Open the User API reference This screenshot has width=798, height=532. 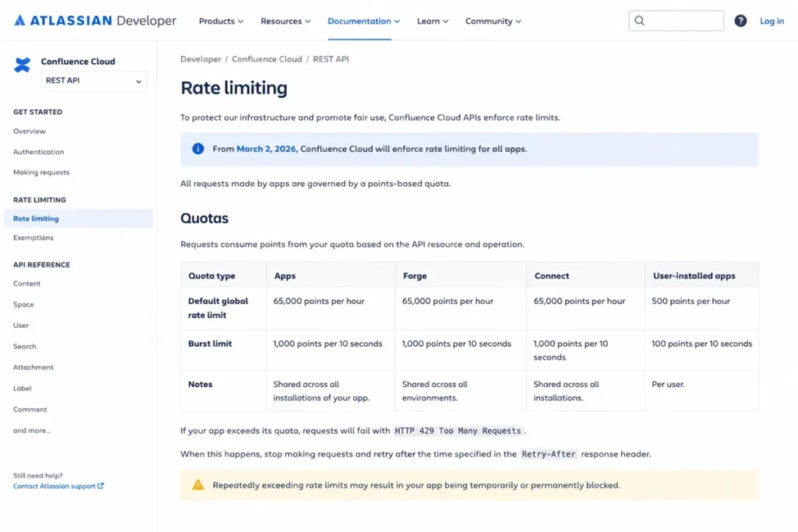[x=21, y=325]
